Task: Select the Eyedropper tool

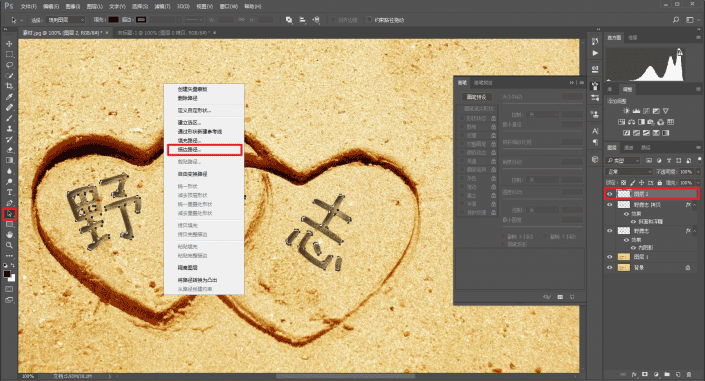Action: [x=9, y=97]
